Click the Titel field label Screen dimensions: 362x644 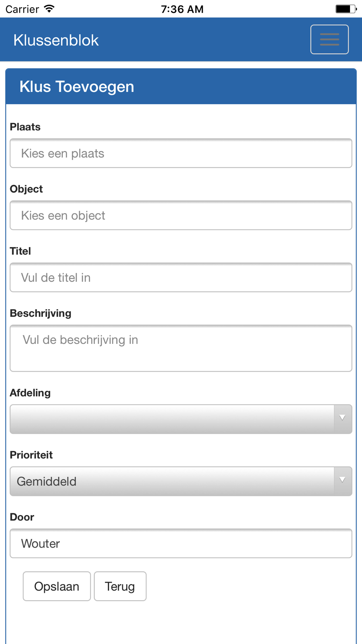pos(20,251)
